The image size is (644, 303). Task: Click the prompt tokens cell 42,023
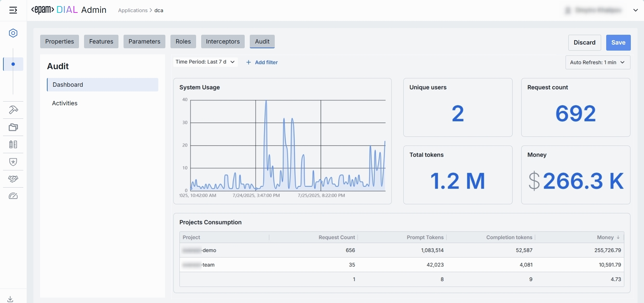click(435, 265)
